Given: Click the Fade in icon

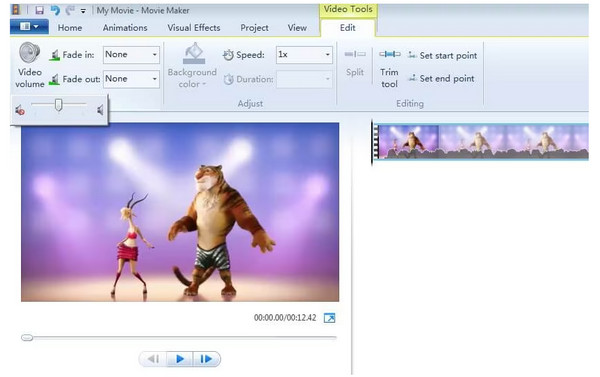Looking at the screenshot, I should pos(55,55).
